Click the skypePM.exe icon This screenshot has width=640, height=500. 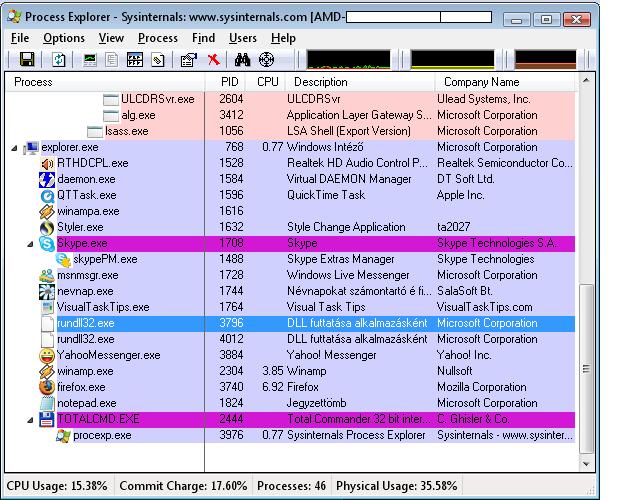tap(63, 260)
